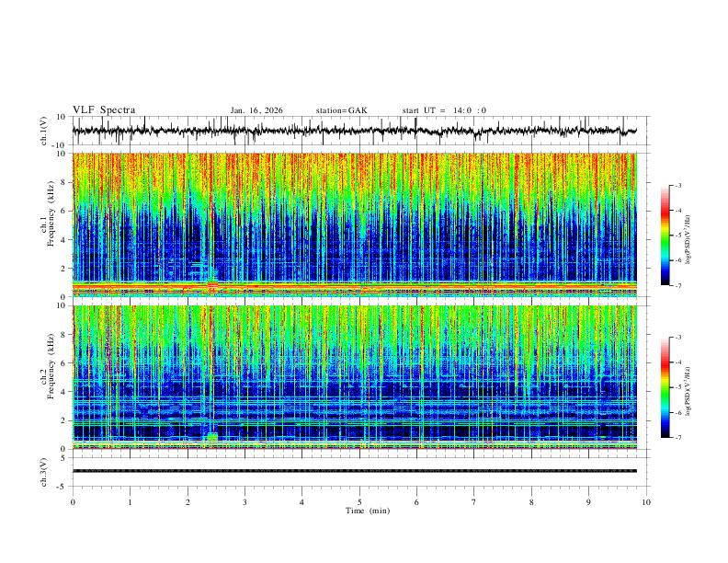Click time axis tick label "3"
Viewport: 728px width, 563px height.
(245, 502)
